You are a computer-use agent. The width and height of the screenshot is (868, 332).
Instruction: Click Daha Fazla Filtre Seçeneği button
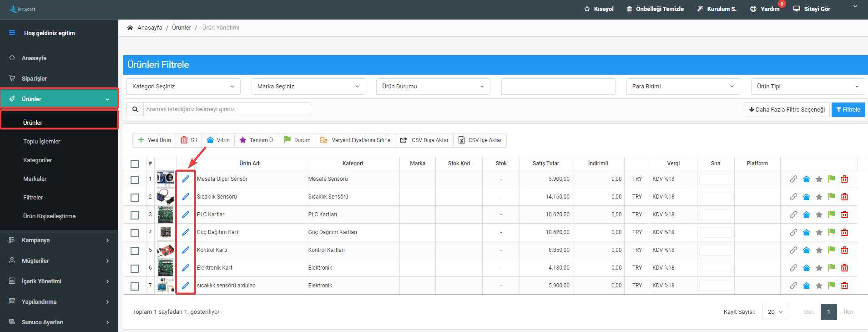787,110
